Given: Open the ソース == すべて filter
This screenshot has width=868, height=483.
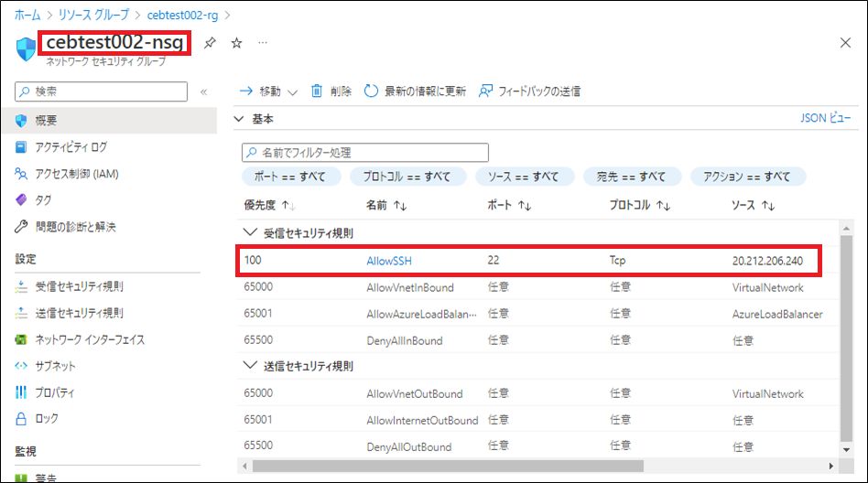Looking at the screenshot, I should point(524,177).
